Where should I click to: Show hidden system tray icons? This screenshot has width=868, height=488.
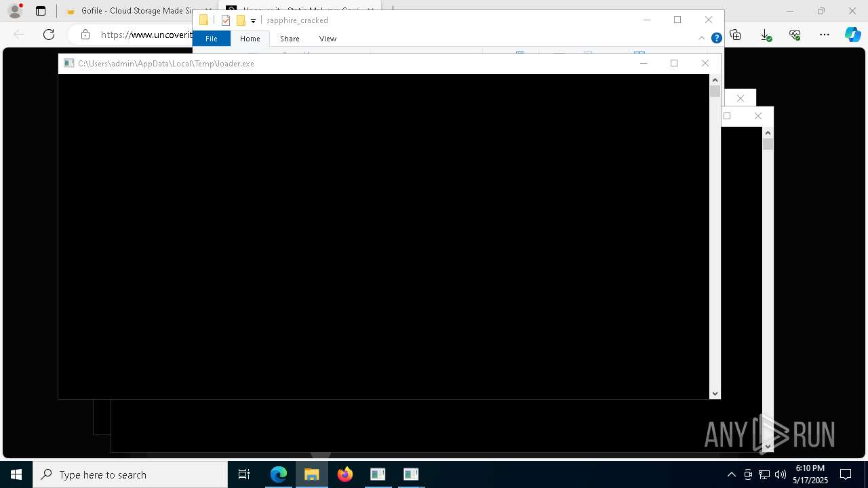click(732, 474)
